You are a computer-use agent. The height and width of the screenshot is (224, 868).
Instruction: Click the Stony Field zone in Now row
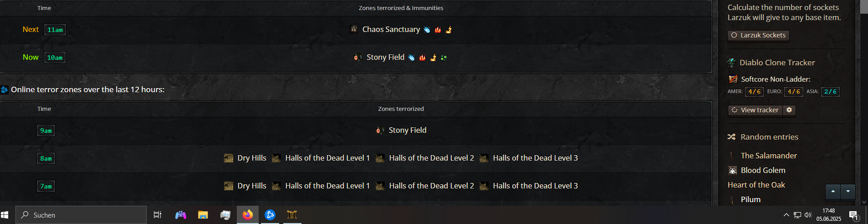click(385, 57)
